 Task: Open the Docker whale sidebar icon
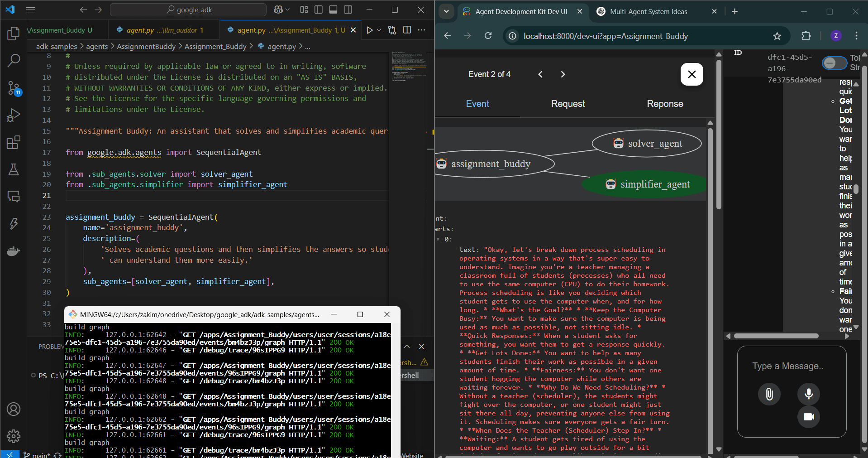pos(14,251)
